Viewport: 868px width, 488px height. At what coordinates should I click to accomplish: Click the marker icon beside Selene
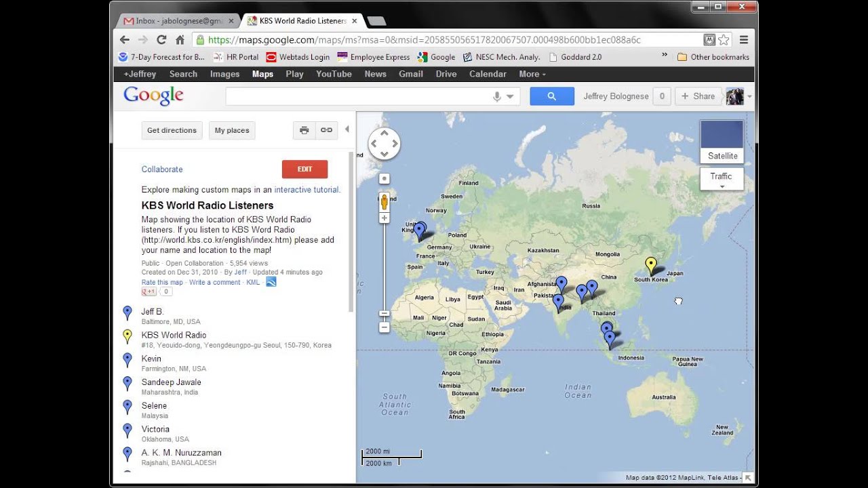click(x=127, y=407)
